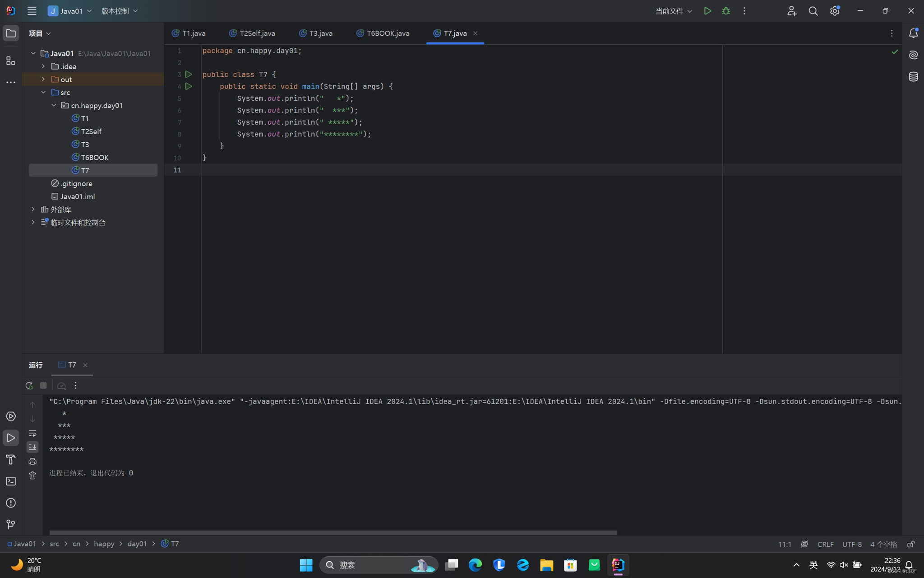Expand 外部库 node
This screenshot has height=578, width=924.
(33, 209)
